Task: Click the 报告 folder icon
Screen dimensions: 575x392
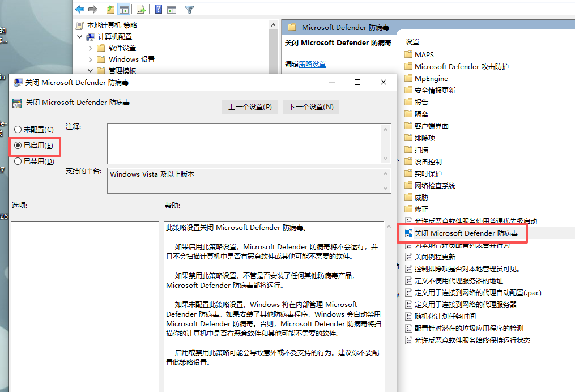Action: [408, 102]
